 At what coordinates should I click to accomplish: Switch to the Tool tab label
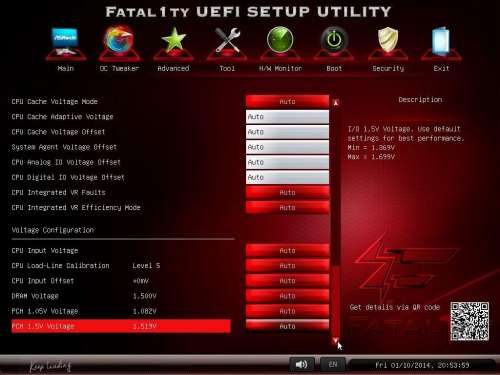coord(227,68)
